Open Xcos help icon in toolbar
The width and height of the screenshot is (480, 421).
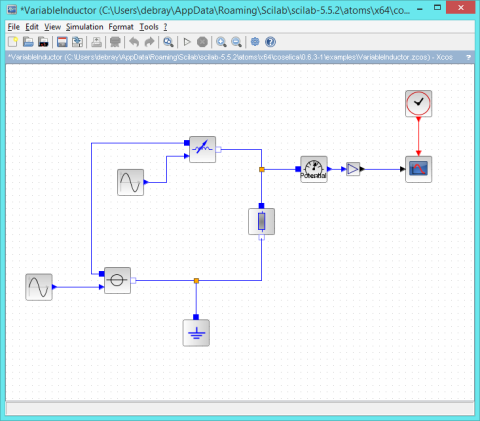[x=270, y=42]
